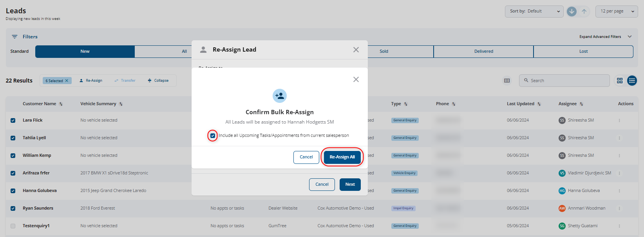Open actions menu for Testenquiry1
This screenshot has width=644, height=237.
click(619, 226)
